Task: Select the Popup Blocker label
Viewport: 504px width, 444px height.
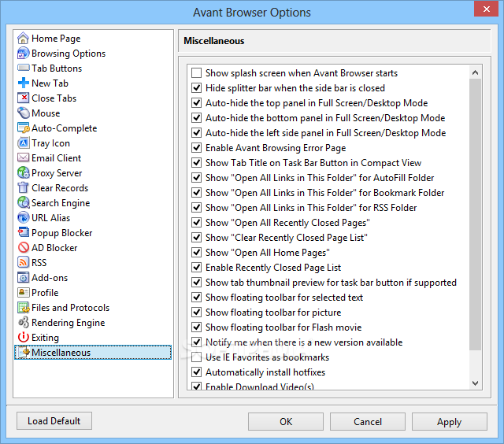Action: (61, 233)
